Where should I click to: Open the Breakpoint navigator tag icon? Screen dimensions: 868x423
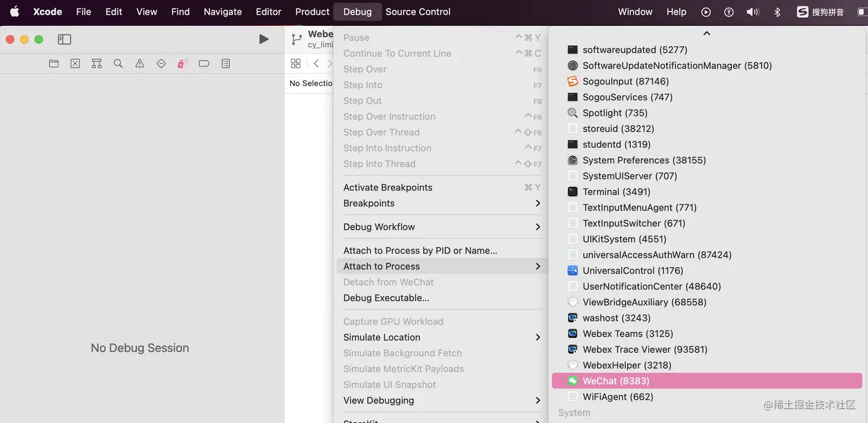(204, 64)
